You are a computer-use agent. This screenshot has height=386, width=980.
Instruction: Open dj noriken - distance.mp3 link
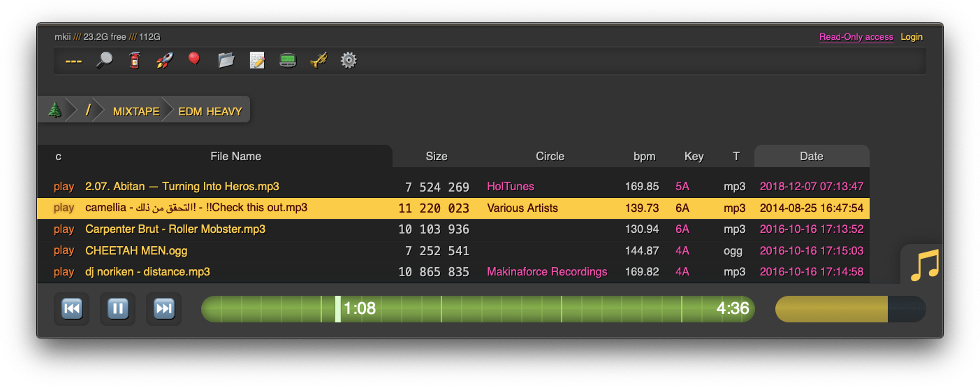point(147,272)
